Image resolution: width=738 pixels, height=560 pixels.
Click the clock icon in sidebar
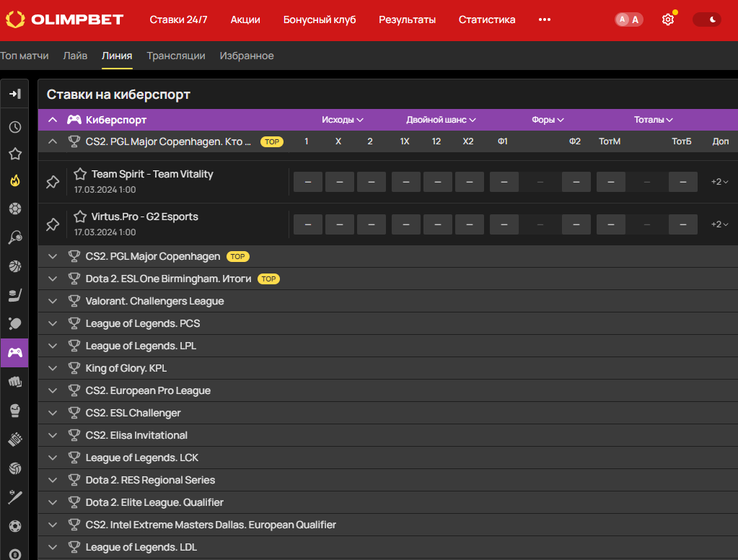15,127
